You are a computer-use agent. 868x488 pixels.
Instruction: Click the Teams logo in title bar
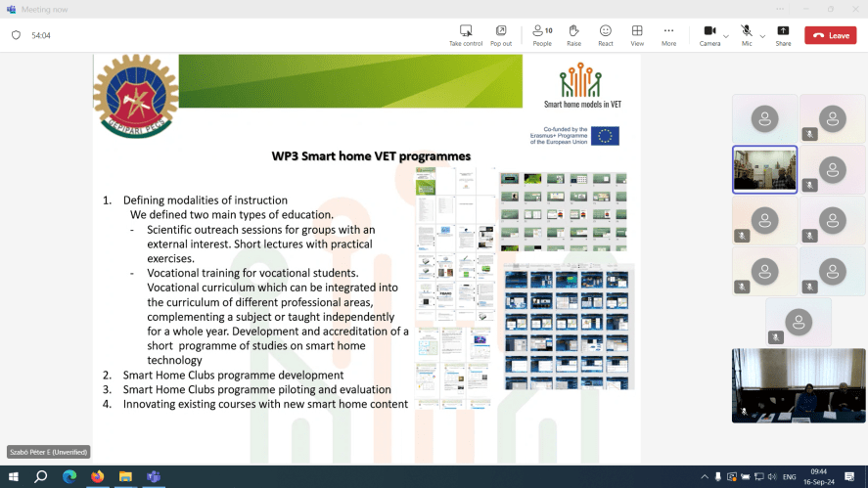click(x=11, y=9)
